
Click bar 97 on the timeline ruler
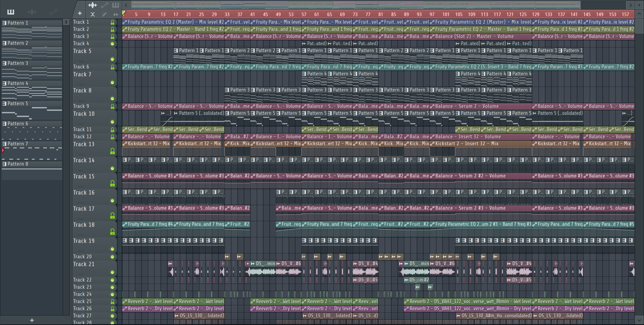coord(432,15)
